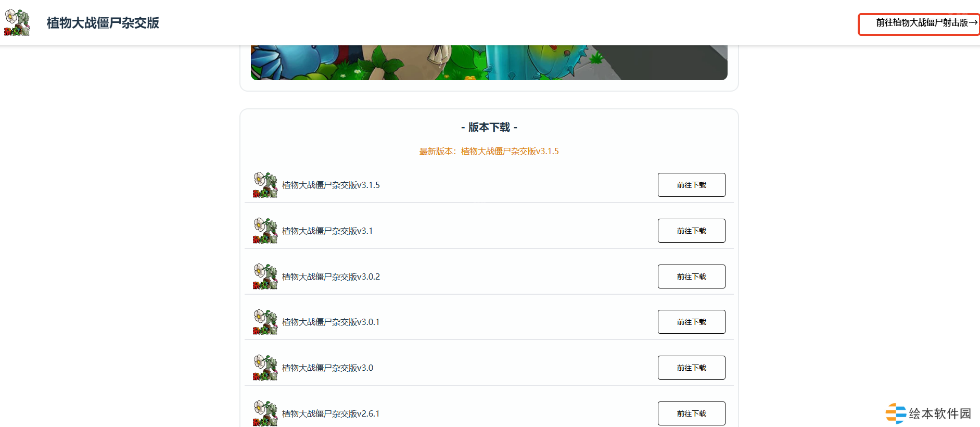Select the game icon for v3.0.1
This screenshot has height=427, width=980.
pyautogui.click(x=265, y=322)
